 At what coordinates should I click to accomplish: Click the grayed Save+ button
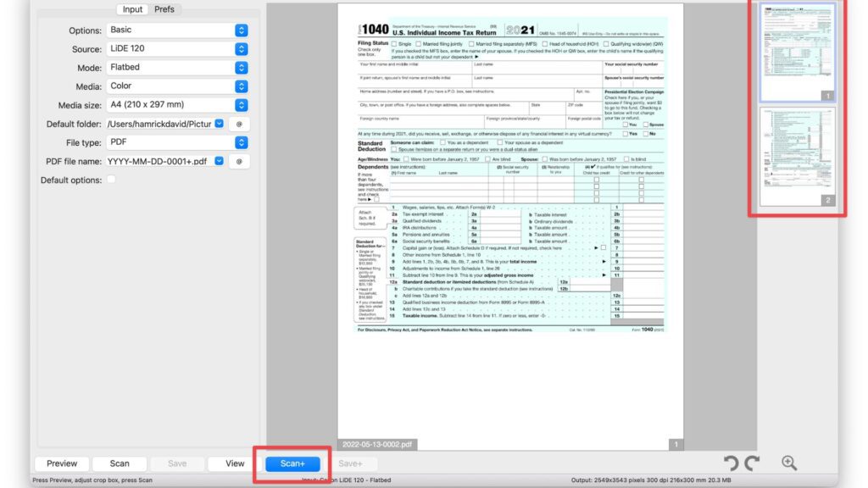[x=350, y=463]
